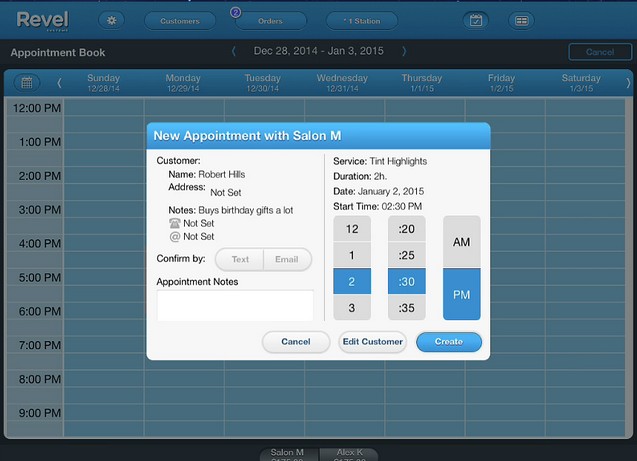Click the 9:00 PM time label

[39, 413]
